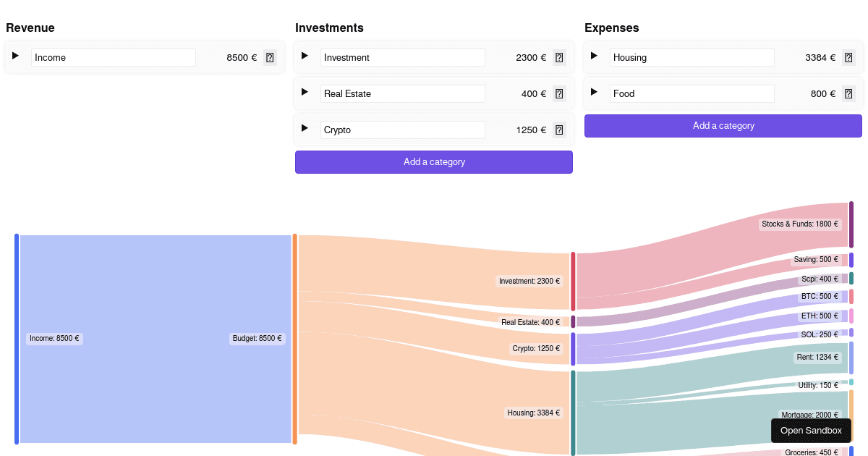Select the Income name input field

[x=113, y=57]
